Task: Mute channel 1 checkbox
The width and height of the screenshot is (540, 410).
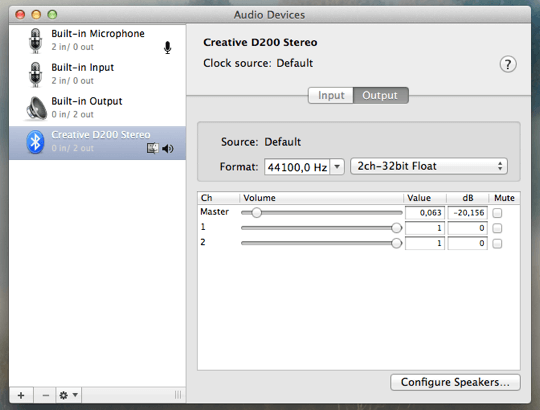Action: tap(497, 228)
